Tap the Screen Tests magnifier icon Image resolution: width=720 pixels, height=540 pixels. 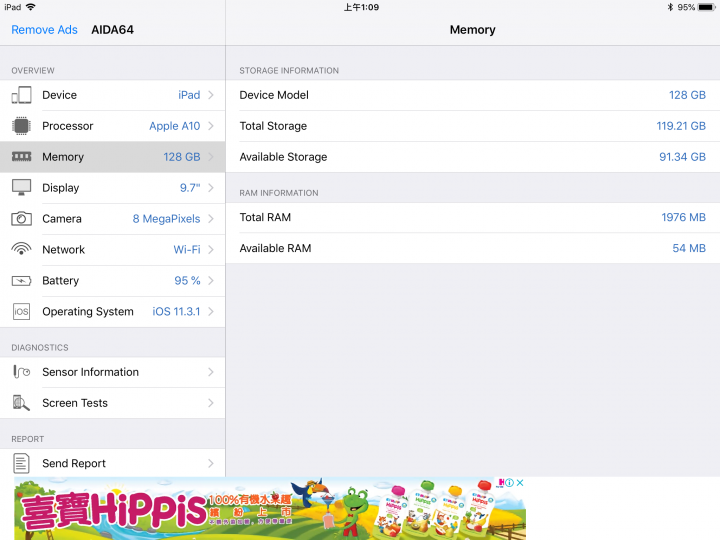(x=21, y=403)
